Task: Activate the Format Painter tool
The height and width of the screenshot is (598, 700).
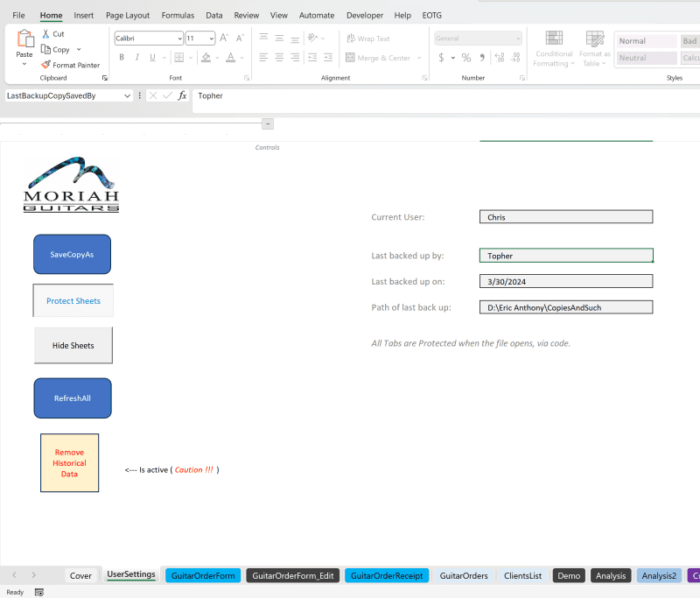Action: coord(70,64)
